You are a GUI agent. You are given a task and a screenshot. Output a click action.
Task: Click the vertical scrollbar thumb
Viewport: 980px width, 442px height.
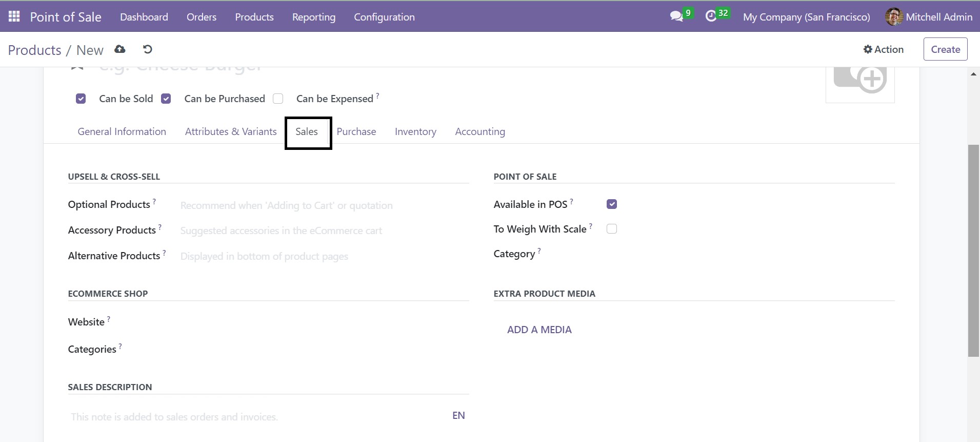pos(973,251)
